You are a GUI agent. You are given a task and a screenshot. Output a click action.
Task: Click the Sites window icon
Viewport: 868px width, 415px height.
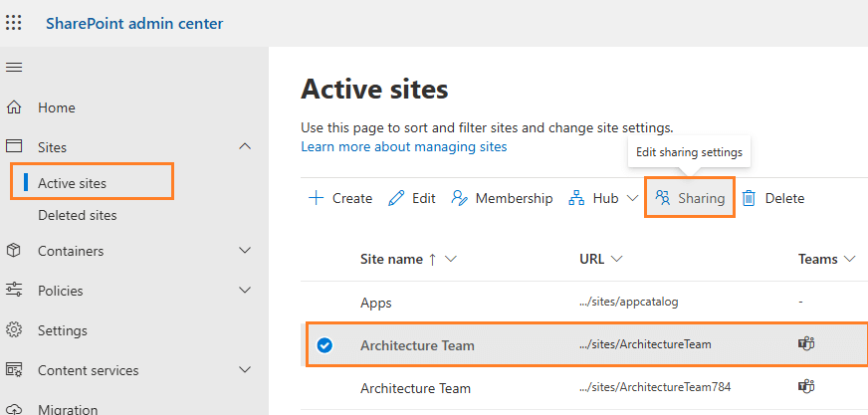14,146
